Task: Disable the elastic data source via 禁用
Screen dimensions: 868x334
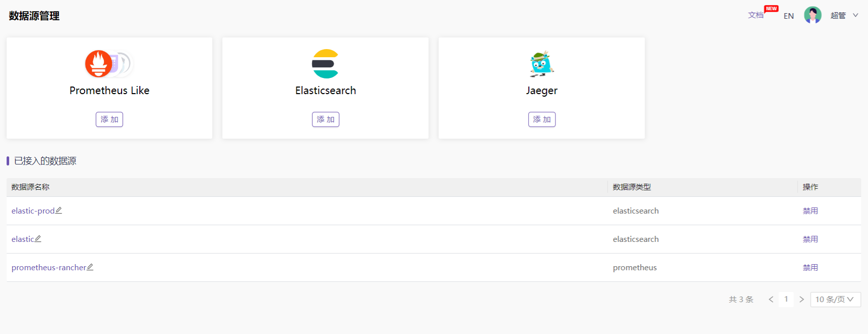Action: point(810,239)
